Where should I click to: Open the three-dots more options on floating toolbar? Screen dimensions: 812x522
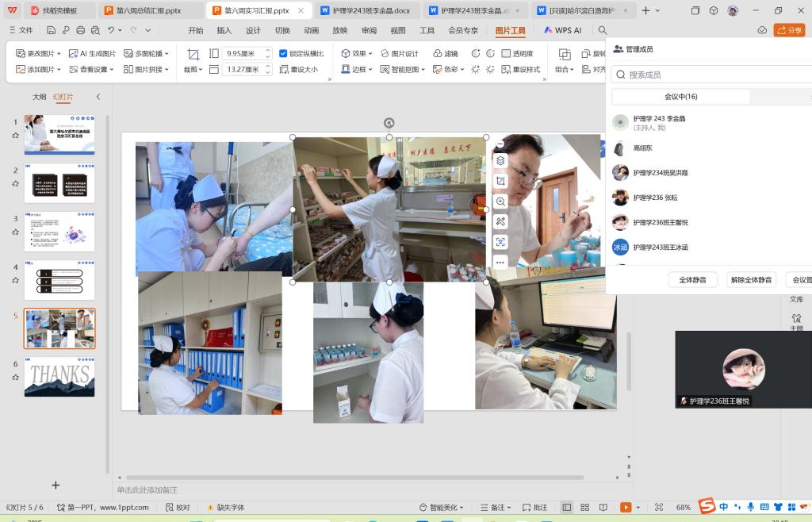tap(500, 262)
